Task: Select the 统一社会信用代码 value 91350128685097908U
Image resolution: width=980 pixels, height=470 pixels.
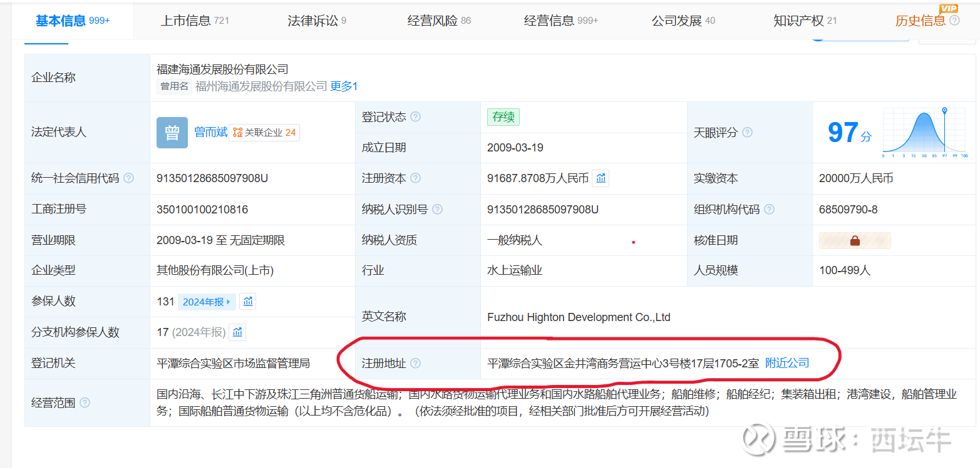Action: [212, 178]
